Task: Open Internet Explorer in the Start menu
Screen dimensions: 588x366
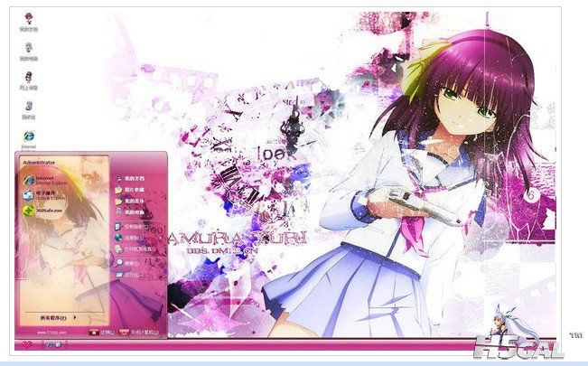Action: 45,181
